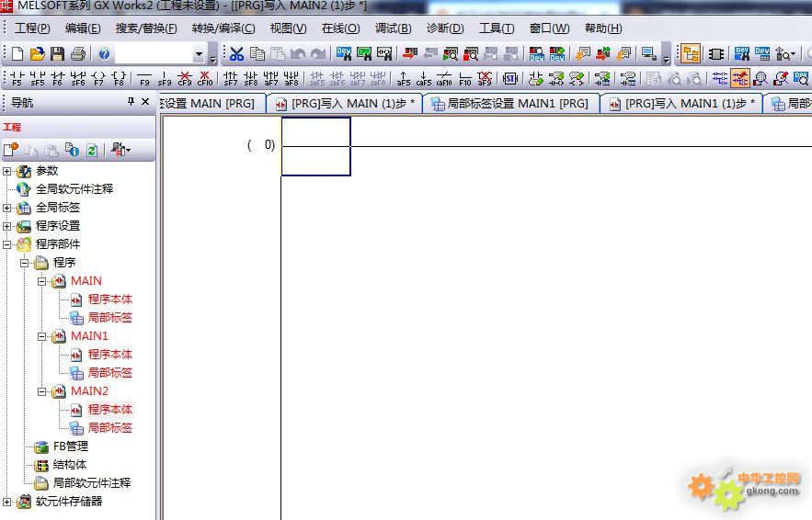This screenshot has height=520, width=812.
Task: Expand the 全局标签 tree node
Action: (6, 208)
